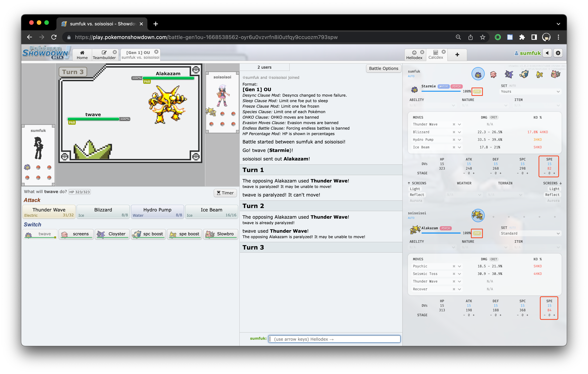Use the Hydro Pump attack button
Screen dimensions: 588x374
157,212
